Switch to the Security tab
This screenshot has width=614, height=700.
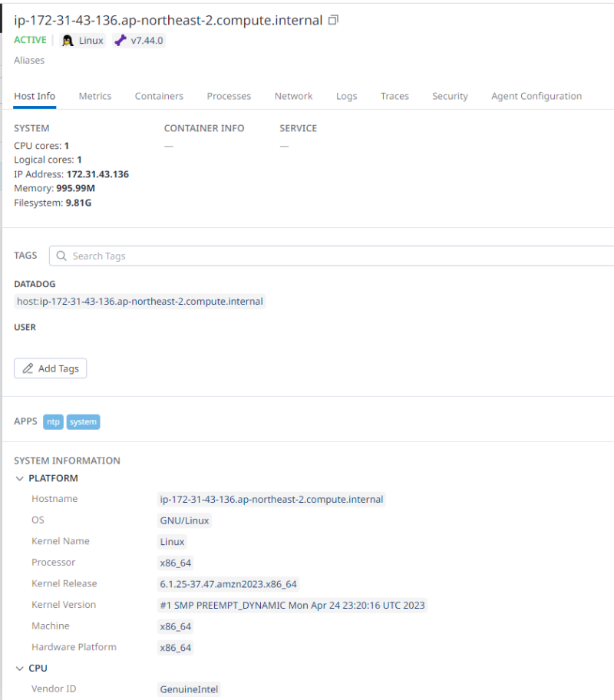coord(450,96)
